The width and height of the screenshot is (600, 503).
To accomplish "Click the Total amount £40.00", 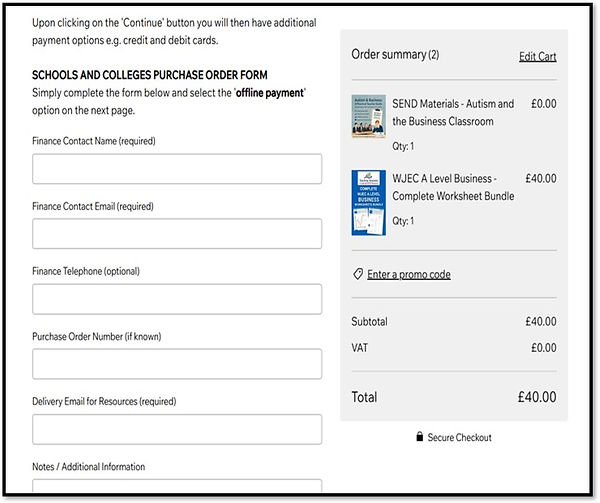I will [x=536, y=397].
